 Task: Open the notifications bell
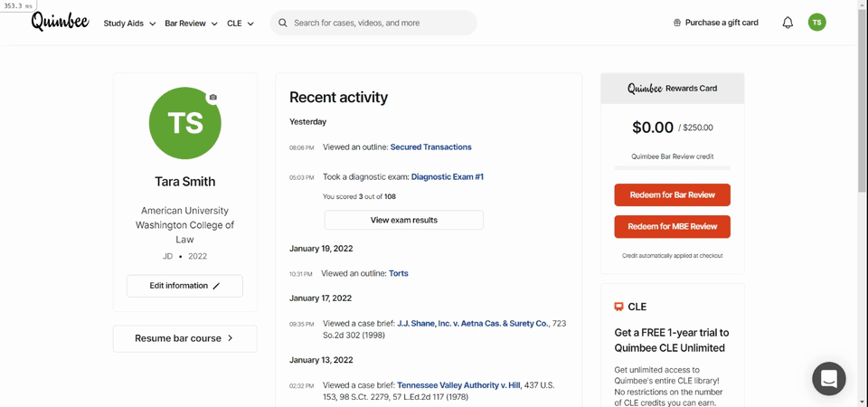pos(788,23)
